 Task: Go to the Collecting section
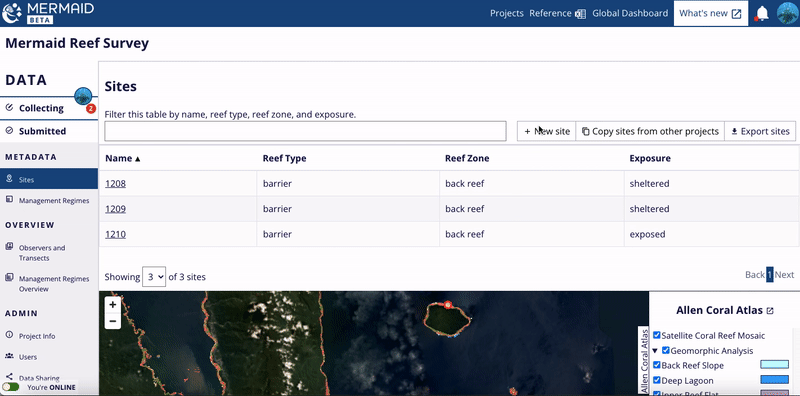[x=41, y=108]
